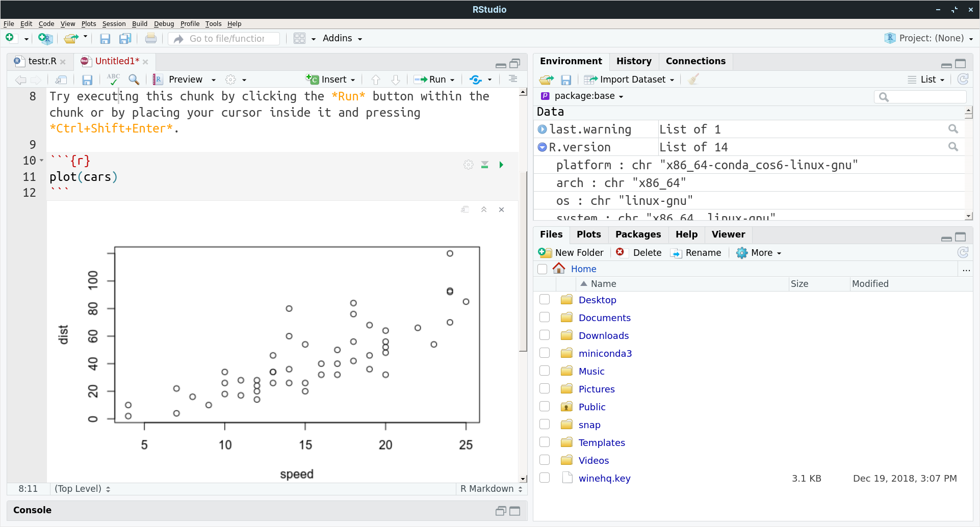Click the Delete button in Files pane
The width and height of the screenshot is (980, 527).
tap(639, 252)
